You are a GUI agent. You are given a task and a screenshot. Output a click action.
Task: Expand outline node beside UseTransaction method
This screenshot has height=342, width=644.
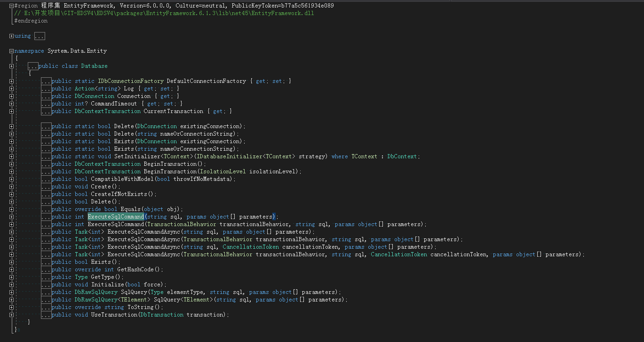point(11,315)
